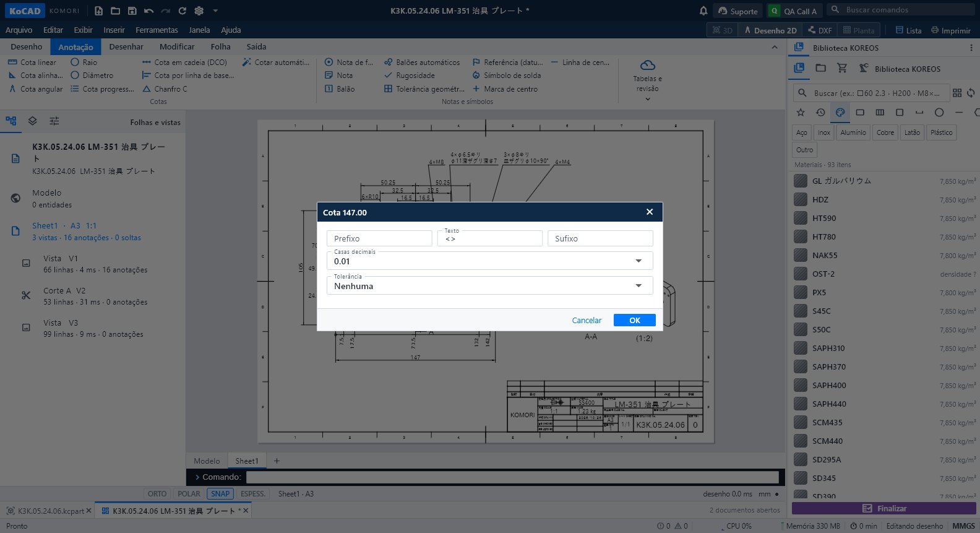Select Símbolo de solda tool
980x533 pixels.
[506, 75]
